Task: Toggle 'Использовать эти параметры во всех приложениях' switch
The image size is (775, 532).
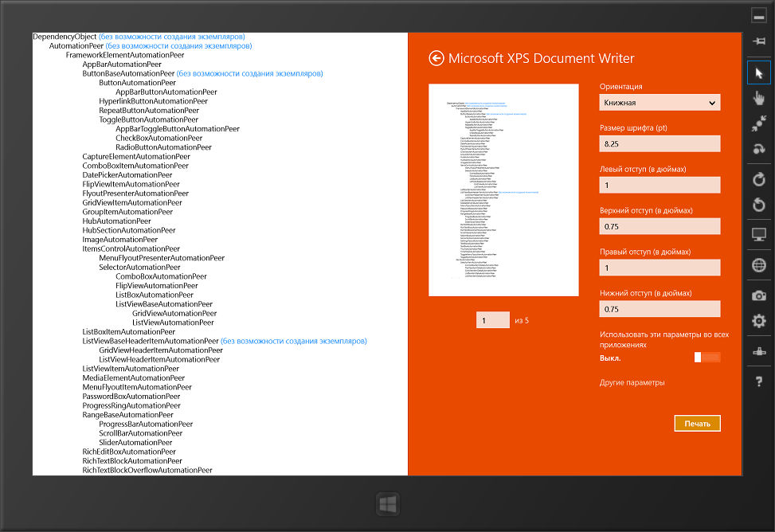Action: 707,358
